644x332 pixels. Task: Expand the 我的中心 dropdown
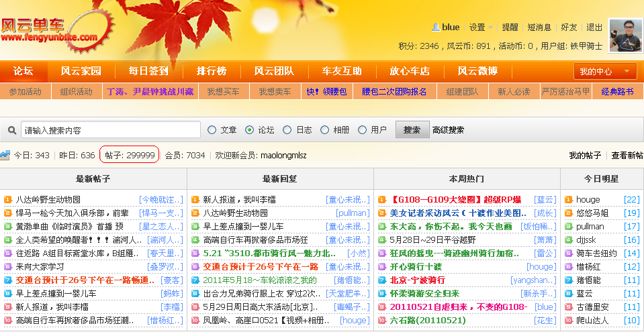605,71
